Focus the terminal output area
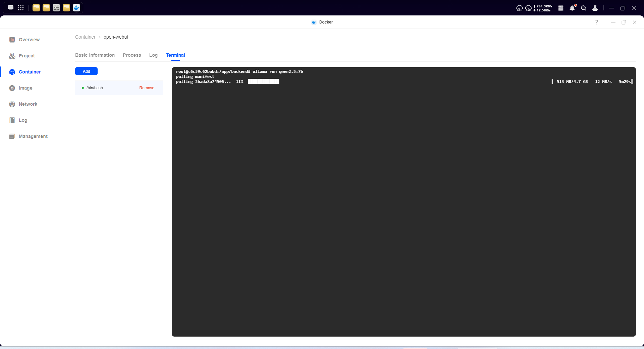 coord(404,201)
